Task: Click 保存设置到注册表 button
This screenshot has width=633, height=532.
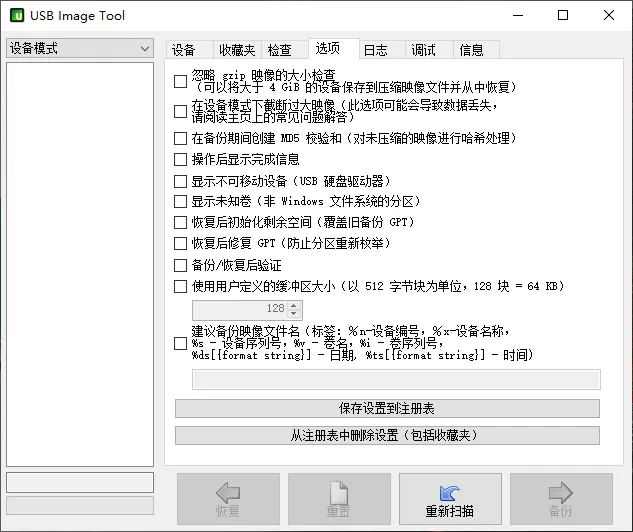Action: 388,408
